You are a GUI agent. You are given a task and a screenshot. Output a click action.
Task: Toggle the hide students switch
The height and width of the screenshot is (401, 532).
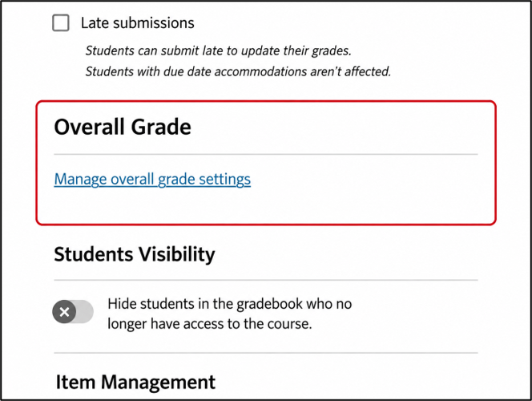tap(73, 312)
